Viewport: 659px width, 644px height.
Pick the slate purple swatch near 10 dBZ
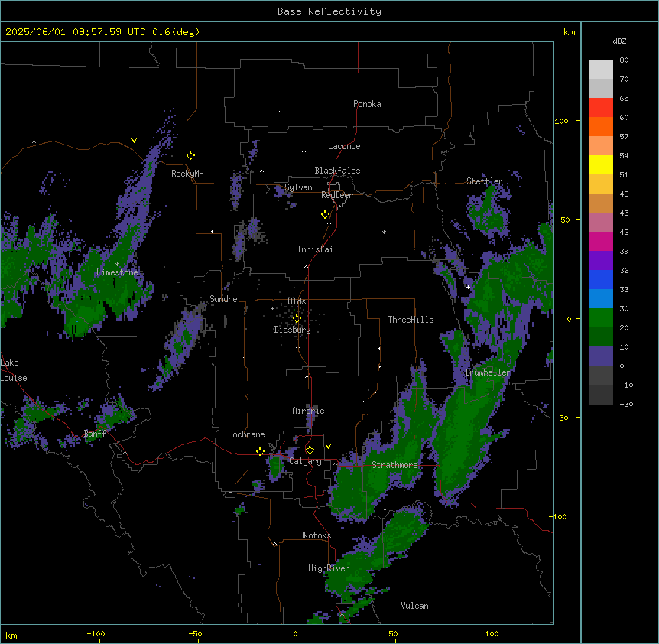[601, 356]
